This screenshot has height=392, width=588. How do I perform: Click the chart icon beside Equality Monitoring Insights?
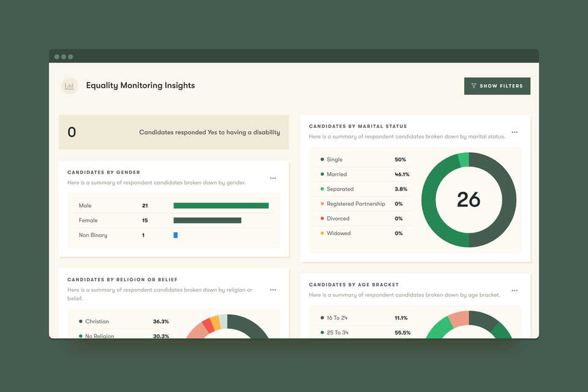(69, 86)
